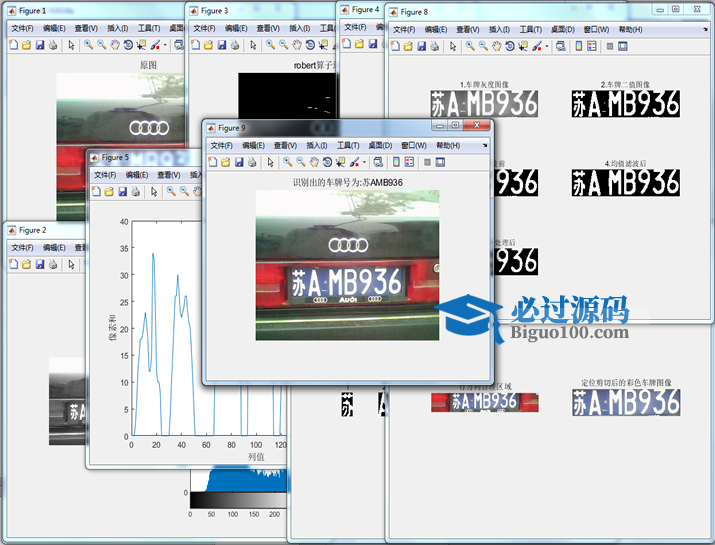Viewport: 715px width, 545px height.
Task: Click Zoom In tool in Figure 9
Action: click(288, 162)
